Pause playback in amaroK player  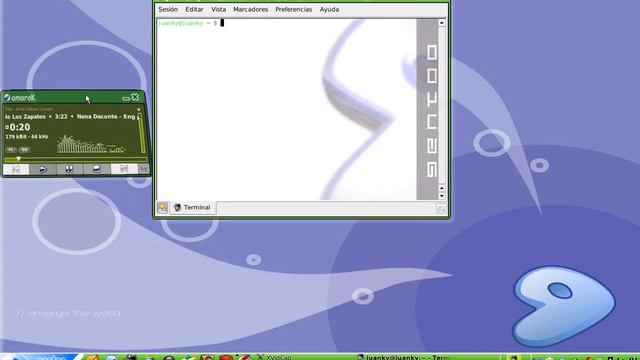[x=69, y=169]
